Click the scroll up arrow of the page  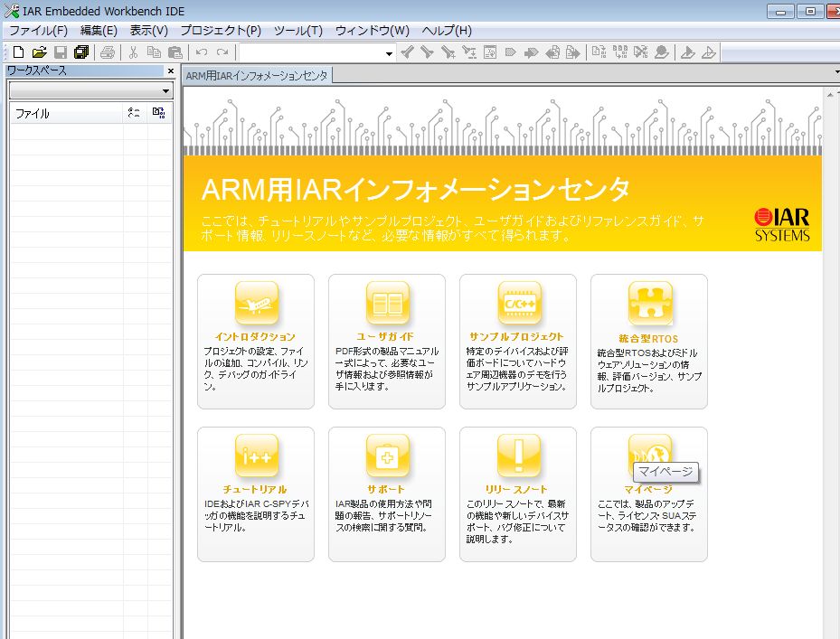pos(830,95)
